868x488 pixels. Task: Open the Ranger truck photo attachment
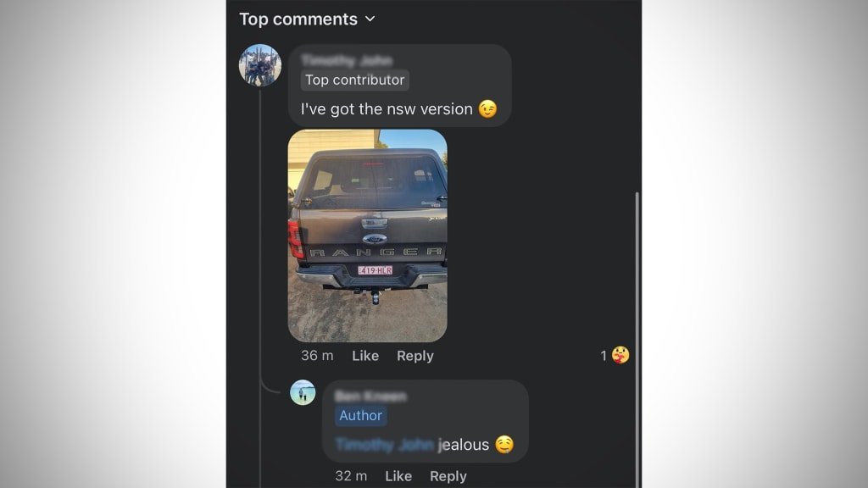(367, 236)
